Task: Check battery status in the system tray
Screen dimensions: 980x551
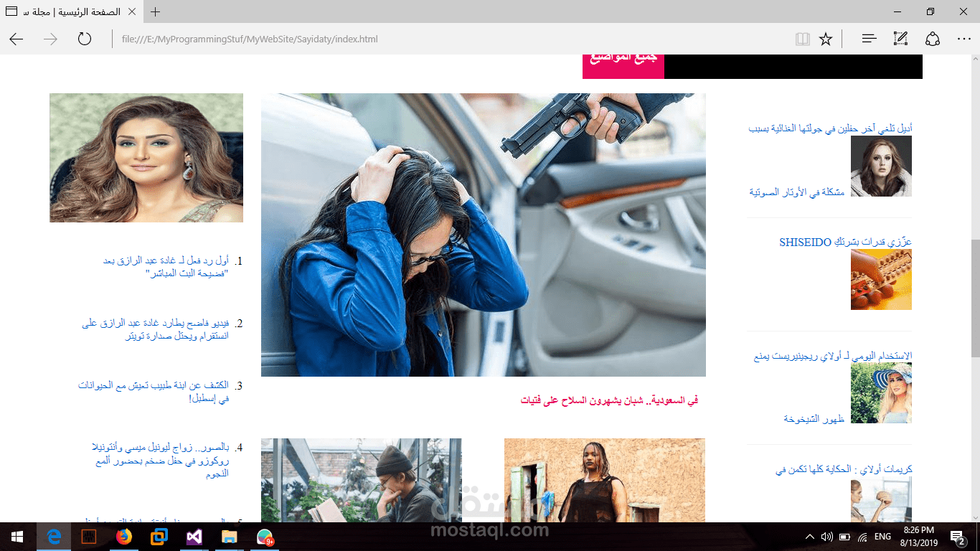Action: click(844, 537)
